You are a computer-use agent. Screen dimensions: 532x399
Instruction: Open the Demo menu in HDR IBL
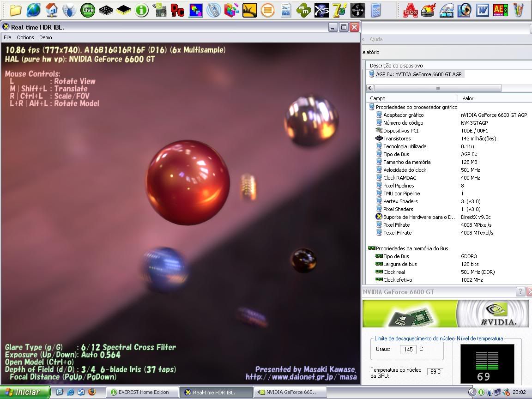pyautogui.click(x=45, y=37)
